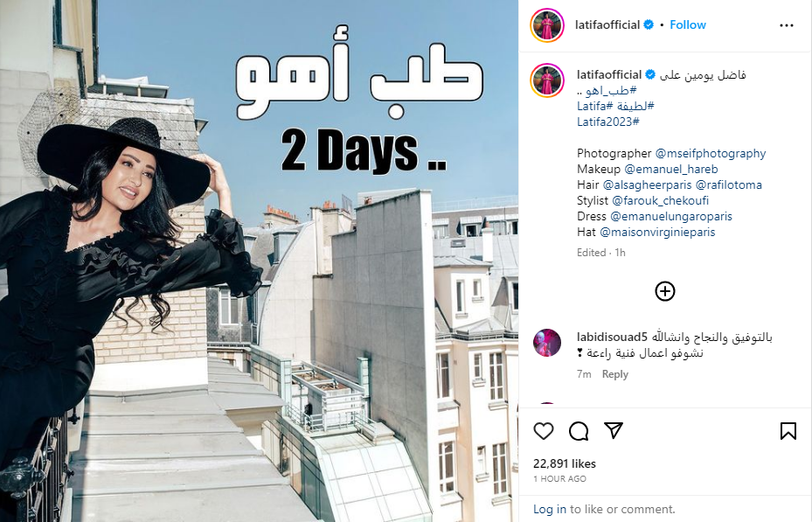Open the #Latifa2023 hashtag
Viewport: 812px width, 522px height.
[608, 122]
